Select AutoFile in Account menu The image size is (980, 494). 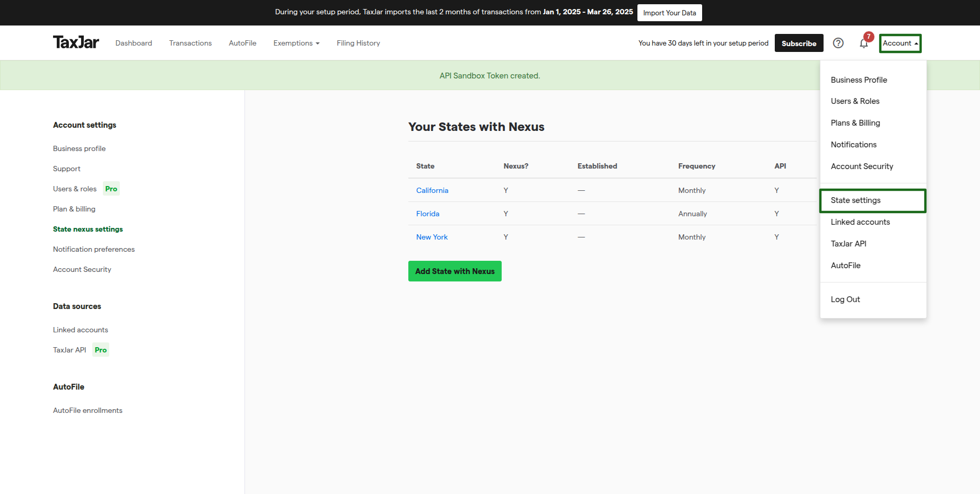click(x=845, y=266)
